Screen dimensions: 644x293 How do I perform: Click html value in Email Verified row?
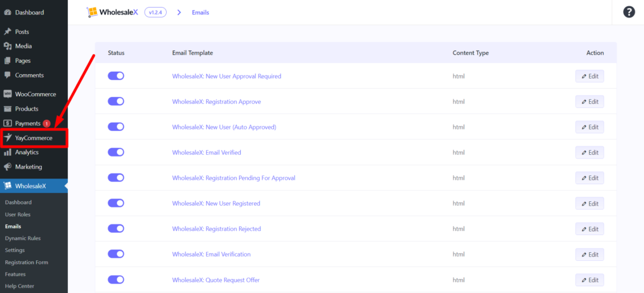pyautogui.click(x=458, y=152)
